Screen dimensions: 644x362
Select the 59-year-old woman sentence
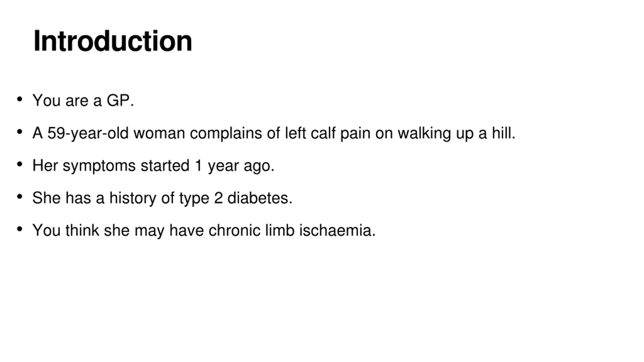pyautogui.click(x=274, y=133)
